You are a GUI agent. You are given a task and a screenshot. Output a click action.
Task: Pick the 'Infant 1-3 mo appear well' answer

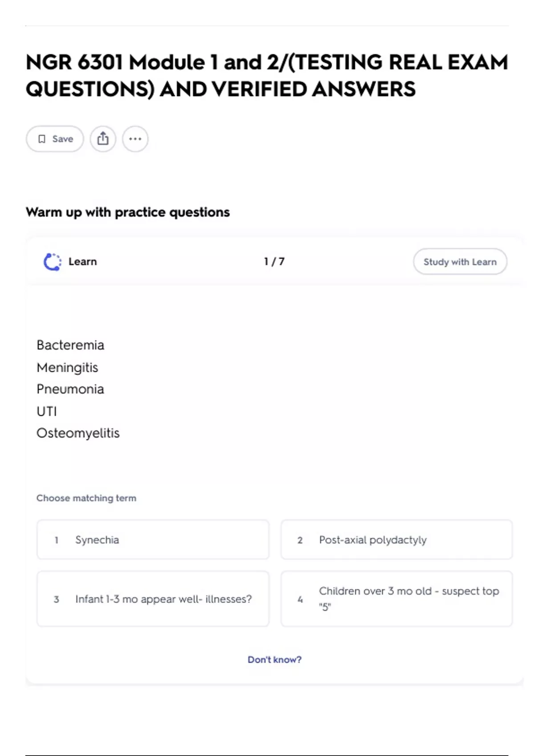tap(153, 599)
